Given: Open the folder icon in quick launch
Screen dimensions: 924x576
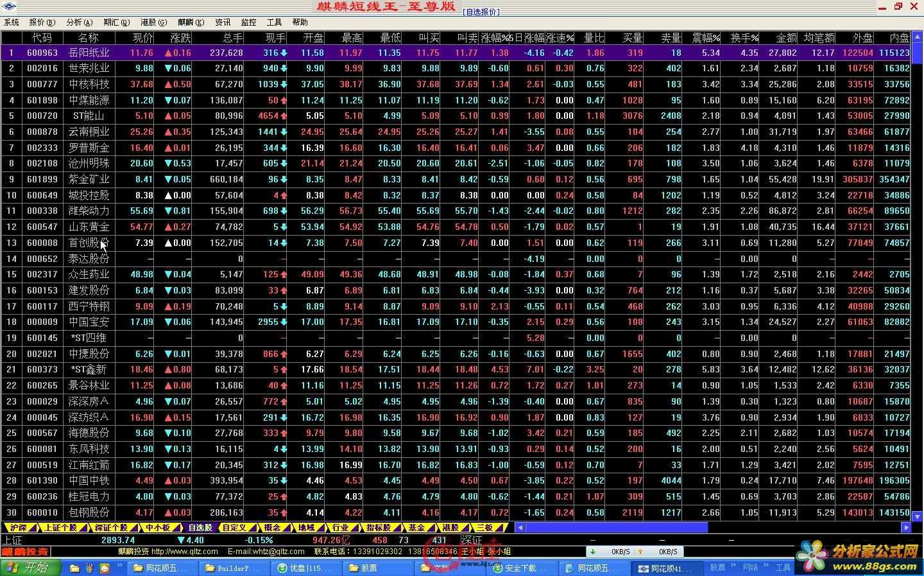Looking at the screenshot, I should pyautogui.click(x=74, y=568).
